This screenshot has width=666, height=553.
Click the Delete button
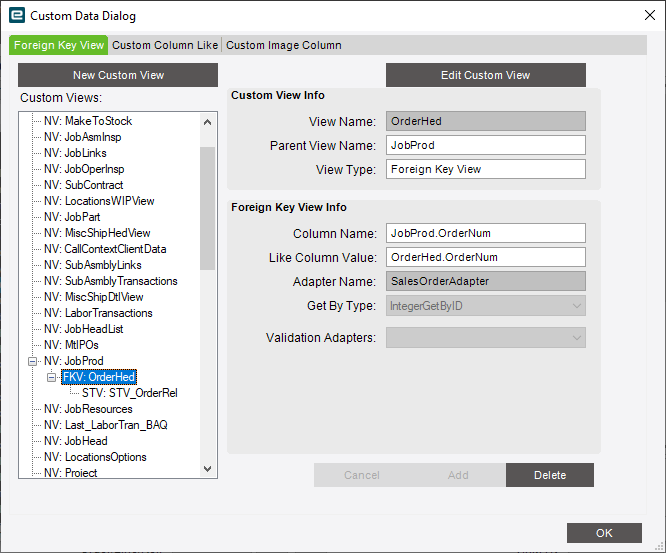pyautogui.click(x=550, y=475)
